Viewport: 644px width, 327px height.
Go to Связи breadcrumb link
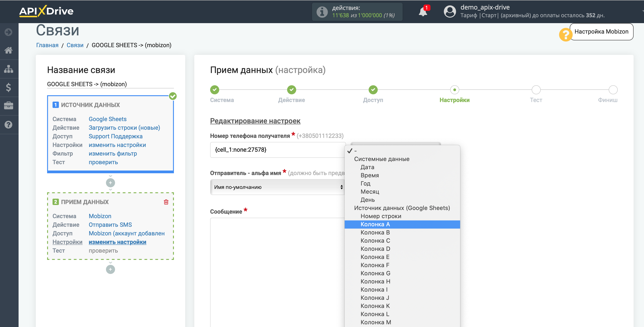coord(75,45)
